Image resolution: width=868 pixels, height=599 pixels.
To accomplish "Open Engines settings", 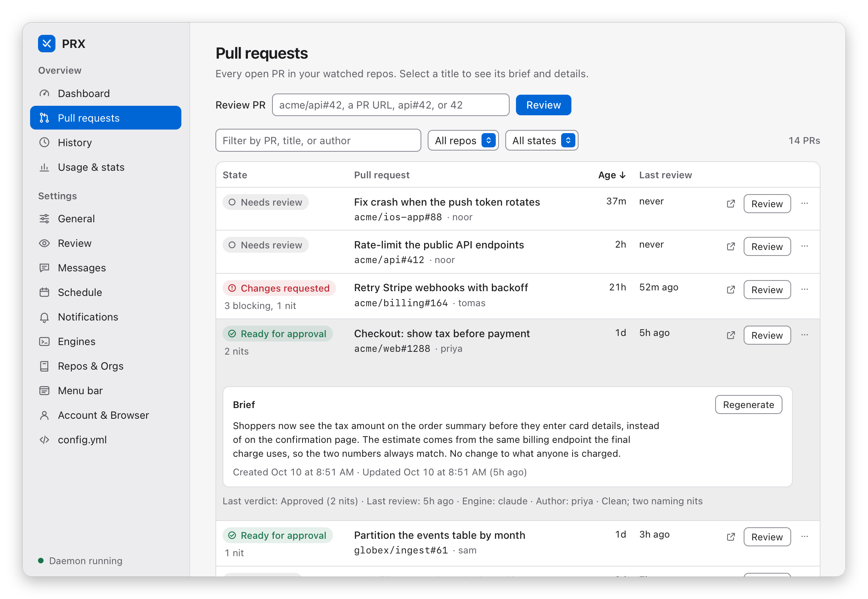I will tap(106, 341).
